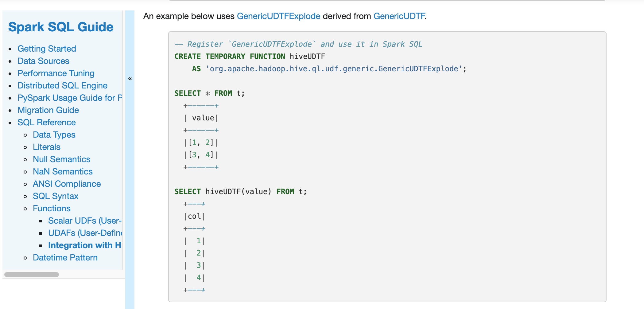This screenshot has width=644, height=309.
Task: Open NaN Semantics page
Action: point(63,171)
